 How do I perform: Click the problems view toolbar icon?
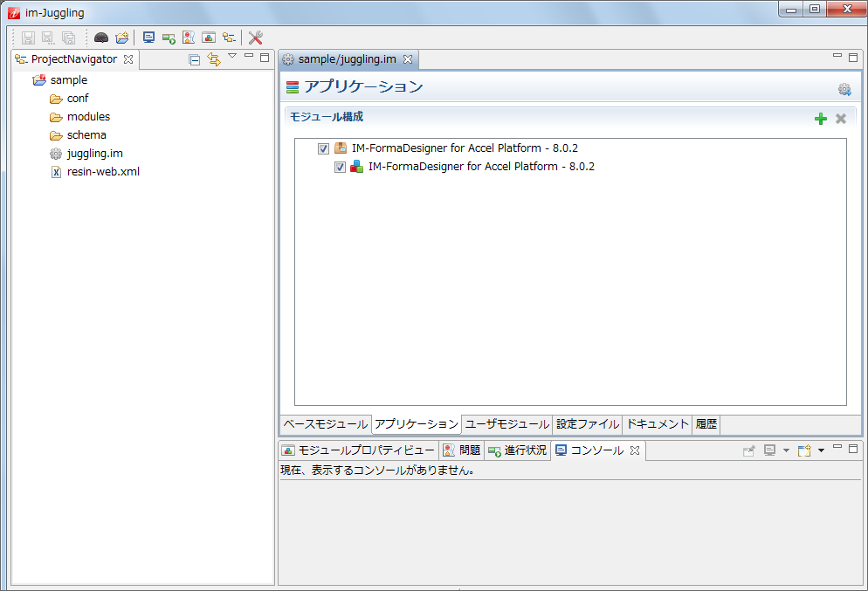(189, 38)
